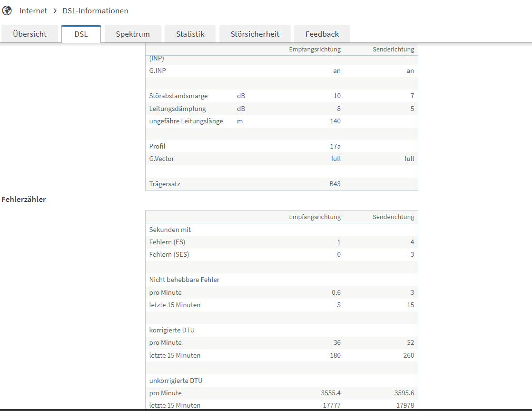The width and height of the screenshot is (532, 411).
Task: Open the Störsicherheit tab
Action: click(x=255, y=34)
